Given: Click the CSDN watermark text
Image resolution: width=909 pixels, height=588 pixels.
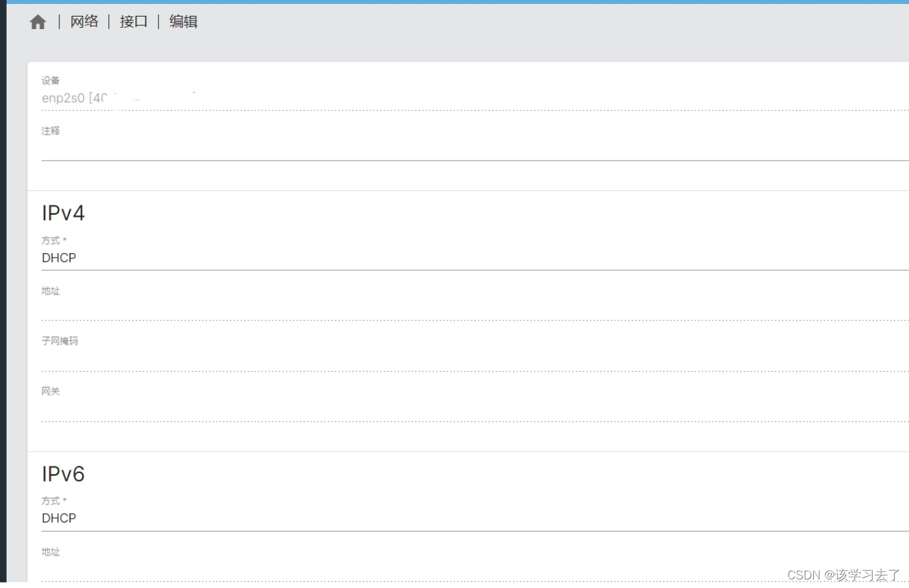Looking at the screenshot, I should click(843, 575).
